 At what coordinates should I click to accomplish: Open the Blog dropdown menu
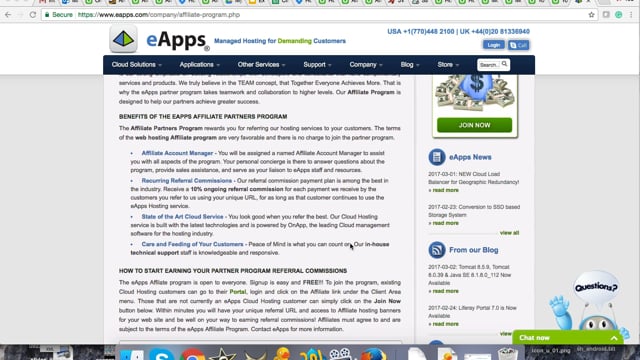click(x=410, y=64)
